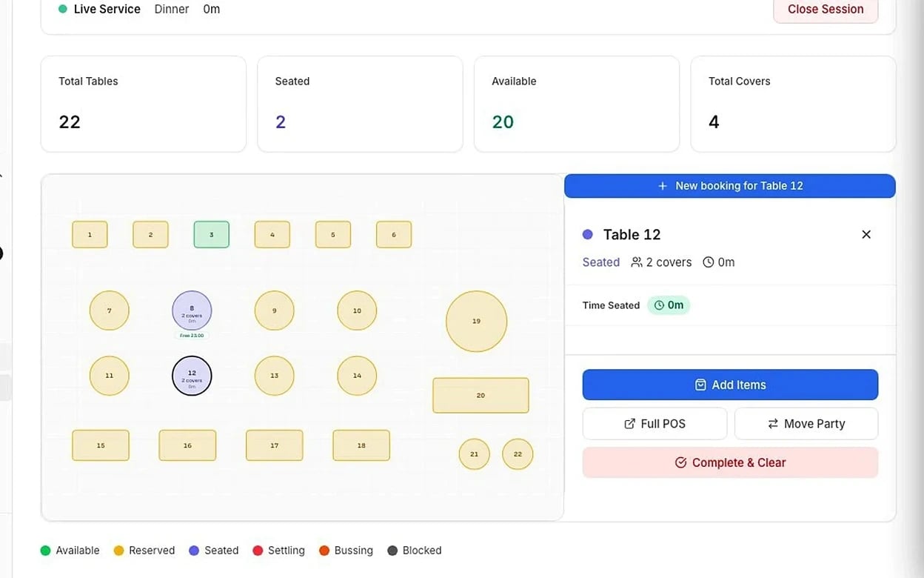Viewport: 924px width, 578px height.
Task: Click the purple status dot beside Table 12
Action: click(x=588, y=234)
